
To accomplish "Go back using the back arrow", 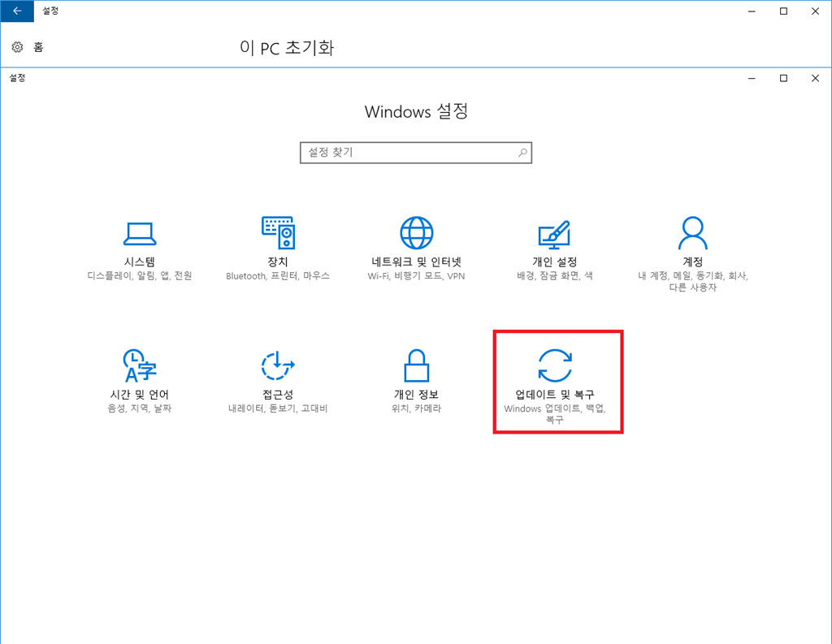I will click(17, 11).
